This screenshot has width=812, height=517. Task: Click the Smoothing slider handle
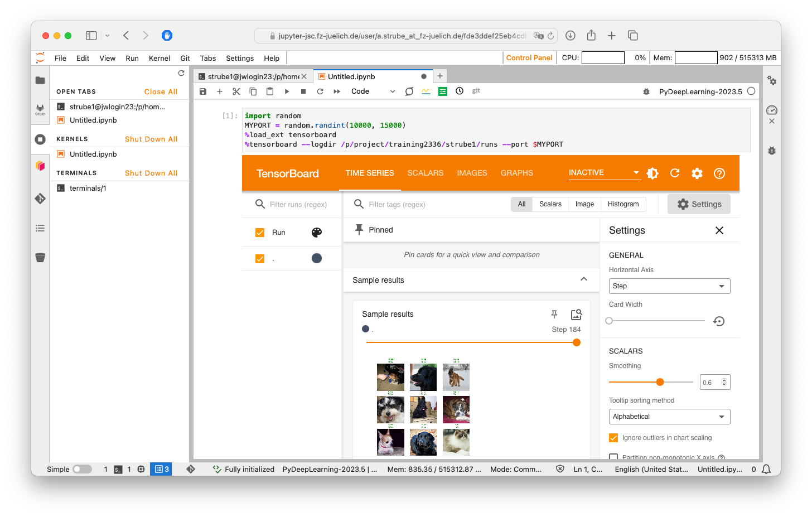tap(660, 382)
